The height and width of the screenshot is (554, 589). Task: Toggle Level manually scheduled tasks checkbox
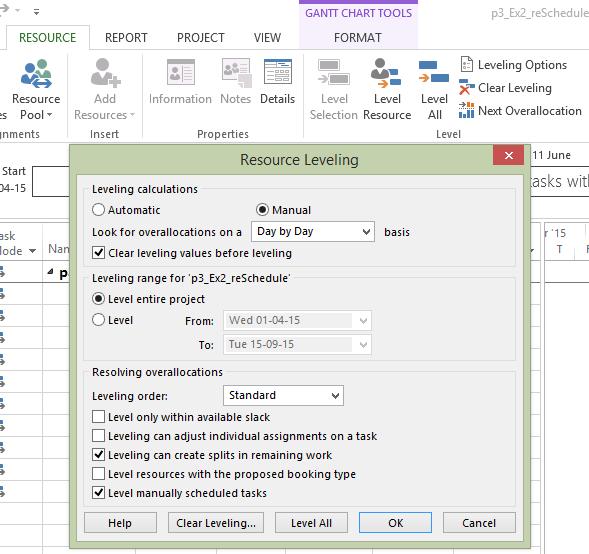(98, 492)
